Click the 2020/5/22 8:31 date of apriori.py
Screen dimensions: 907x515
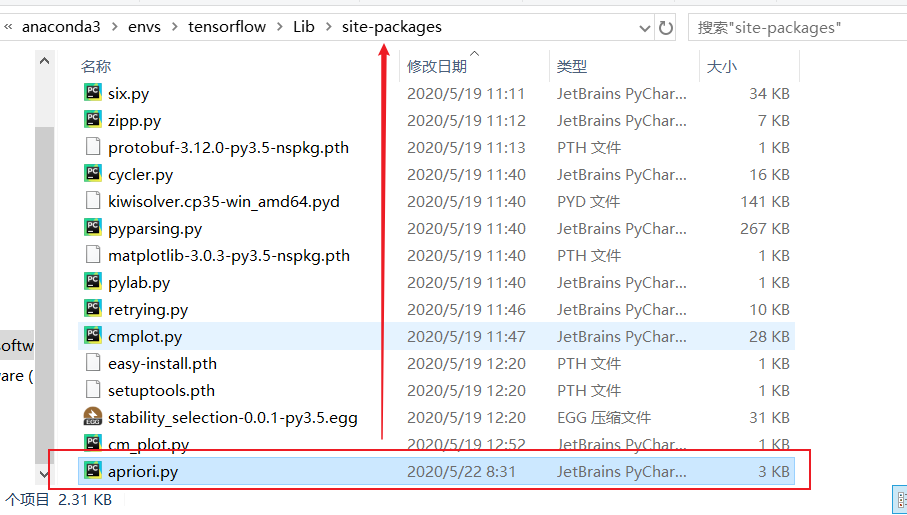[x=461, y=472]
